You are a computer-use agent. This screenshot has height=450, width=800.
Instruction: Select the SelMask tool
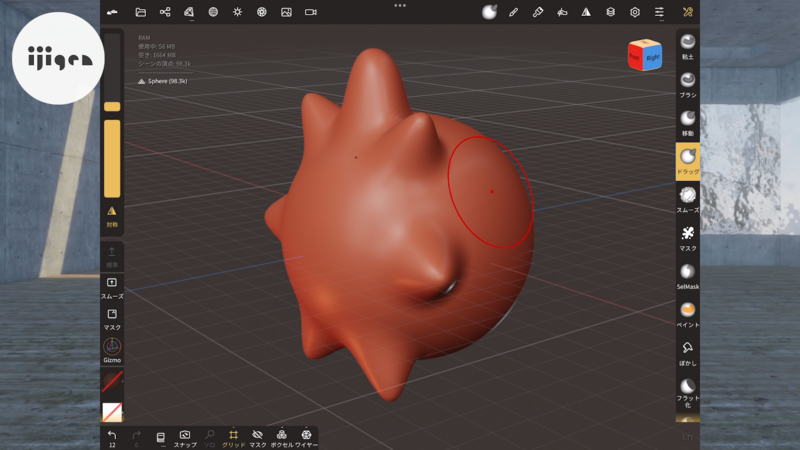688,276
